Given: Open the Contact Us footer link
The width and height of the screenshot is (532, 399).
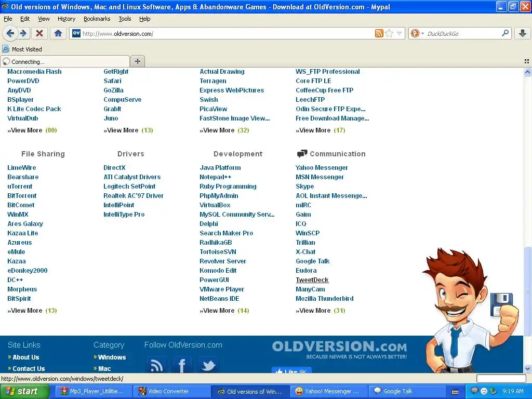Looking at the screenshot, I should pyautogui.click(x=29, y=369).
